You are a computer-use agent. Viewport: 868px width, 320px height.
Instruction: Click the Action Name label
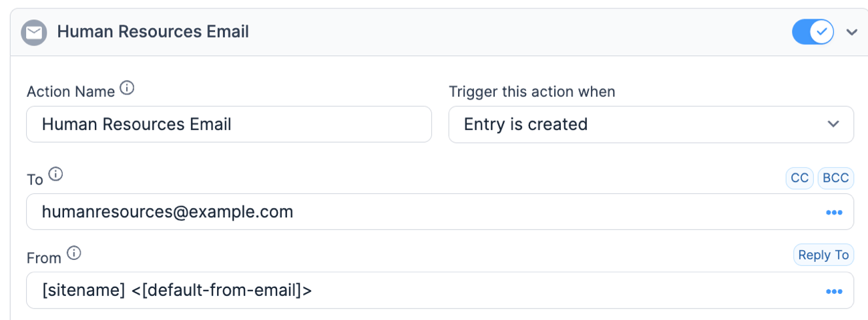click(71, 91)
